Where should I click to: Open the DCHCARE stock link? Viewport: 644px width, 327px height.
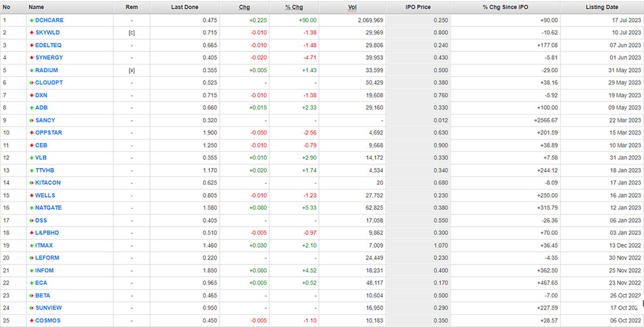point(50,20)
